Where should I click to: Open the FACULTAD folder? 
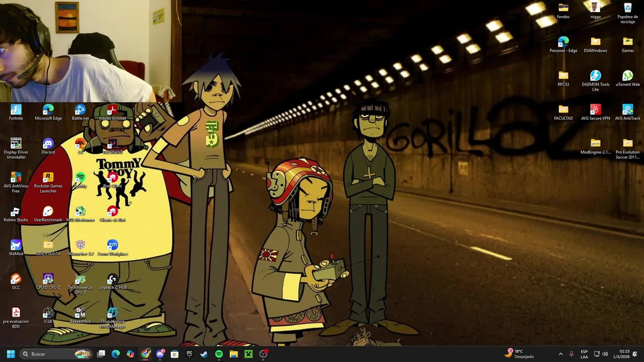pos(563,112)
